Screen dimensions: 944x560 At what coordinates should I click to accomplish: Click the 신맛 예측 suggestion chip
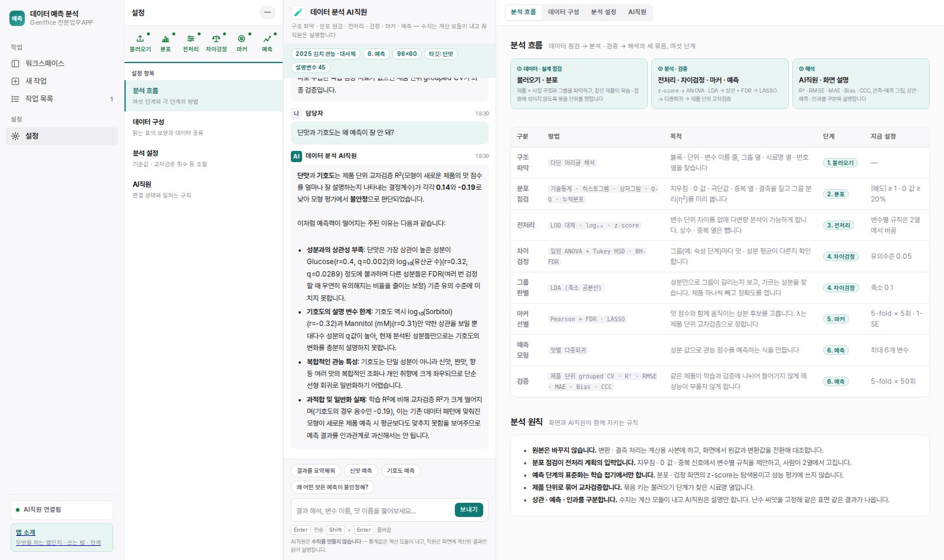pos(361,470)
